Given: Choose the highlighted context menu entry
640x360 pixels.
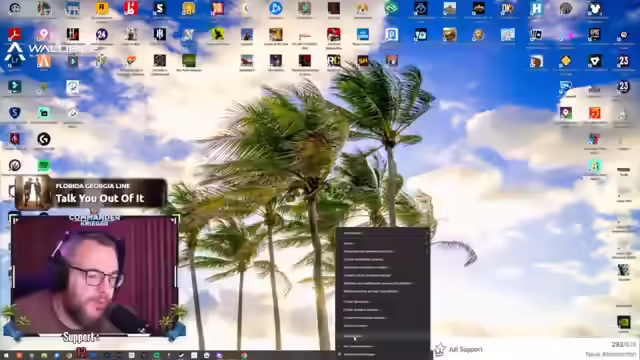Looking at the screenshot, I should pos(382,336).
